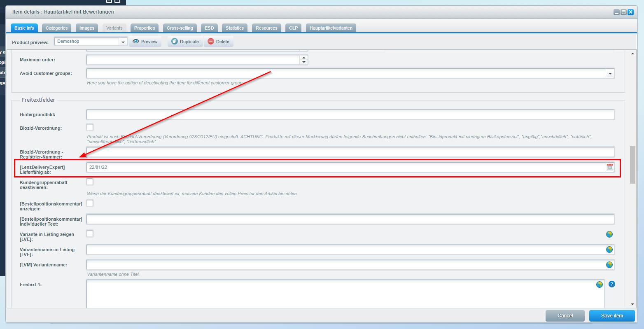This screenshot has width=644, height=329.
Task: Toggle the Biozid-Verordnung checkbox
Action: coord(90,127)
